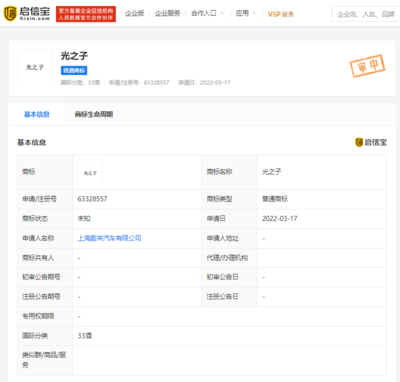The height and width of the screenshot is (382, 400).
Task: Select registration number 63328557 in the table
Action: pyautogui.click(x=92, y=199)
